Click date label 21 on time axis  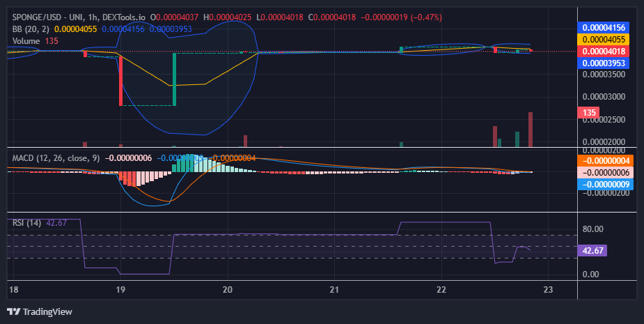point(334,289)
